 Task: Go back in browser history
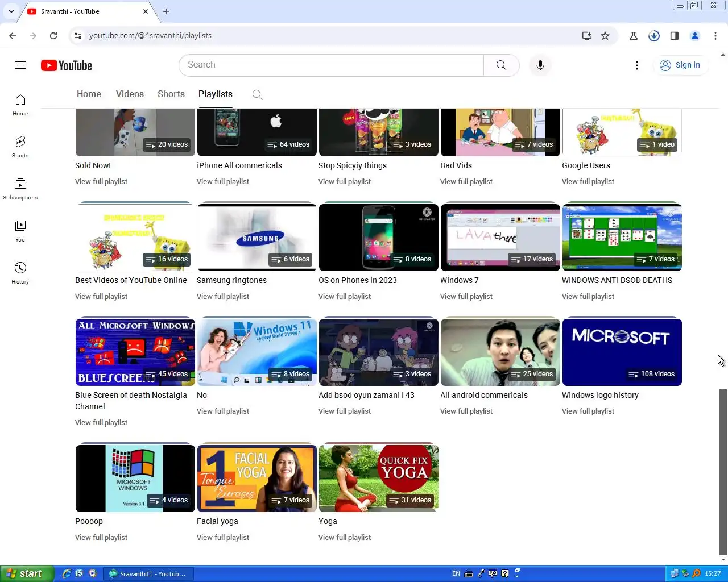point(13,35)
